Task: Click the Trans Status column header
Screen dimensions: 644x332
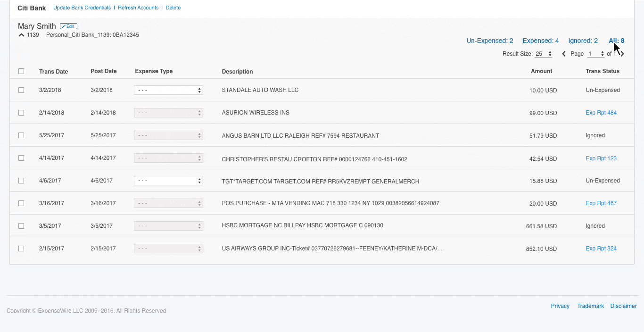Action: (x=603, y=71)
